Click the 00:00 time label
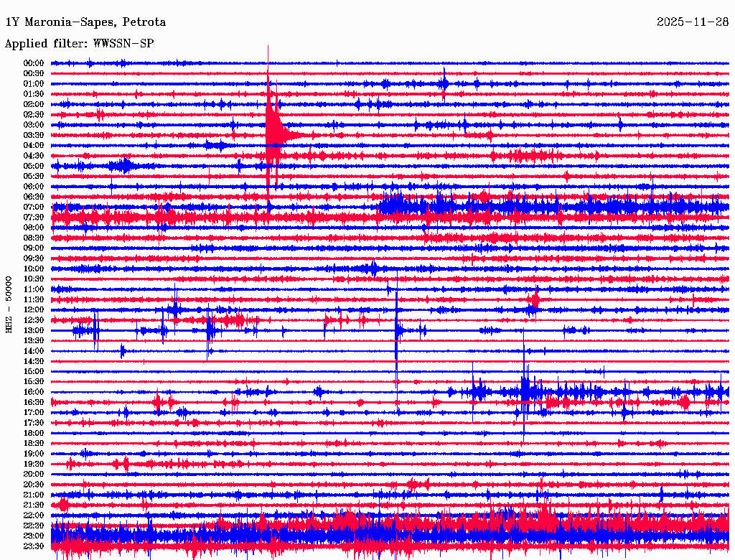 (x=34, y=63)
